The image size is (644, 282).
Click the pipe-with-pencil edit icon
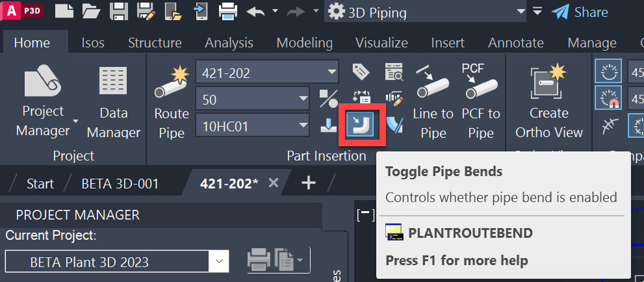click(394, 99)
